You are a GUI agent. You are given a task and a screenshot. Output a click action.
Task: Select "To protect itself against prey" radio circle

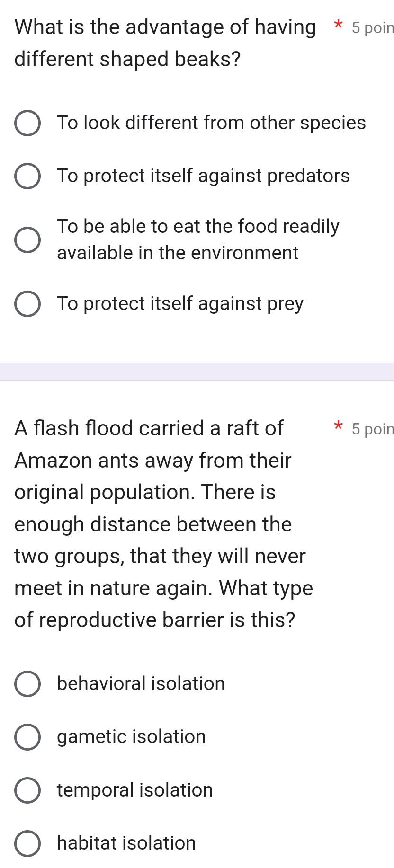click(x=27, y=304)
